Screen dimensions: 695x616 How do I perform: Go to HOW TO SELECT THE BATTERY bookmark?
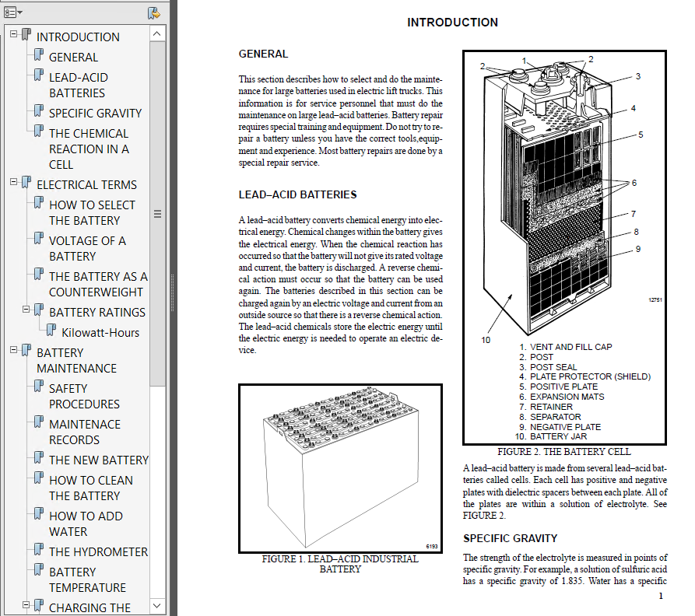pyautogui.click(x=92, y=212)
